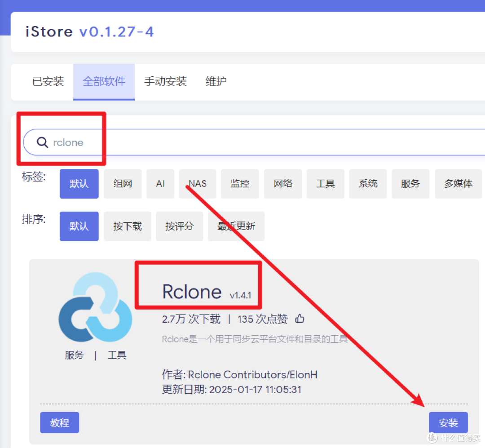Click the iStore v0.1.27-4 title
Image resolution: width=485 pixels, height=448 pixels.
click(x=89, y=31)
